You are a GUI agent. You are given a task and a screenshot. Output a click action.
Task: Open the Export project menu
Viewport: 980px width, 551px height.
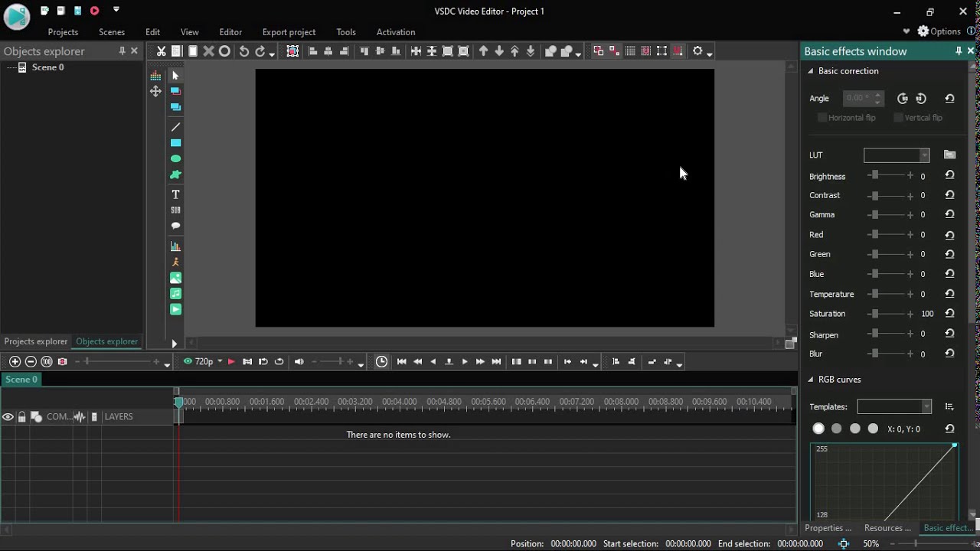(289, 32)
